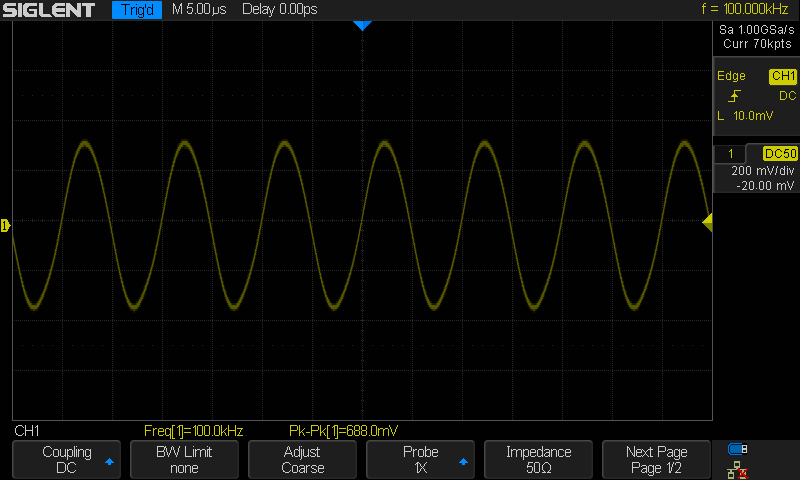Click the CH1 ground level marker on the left edge

(x=5, y=225)
